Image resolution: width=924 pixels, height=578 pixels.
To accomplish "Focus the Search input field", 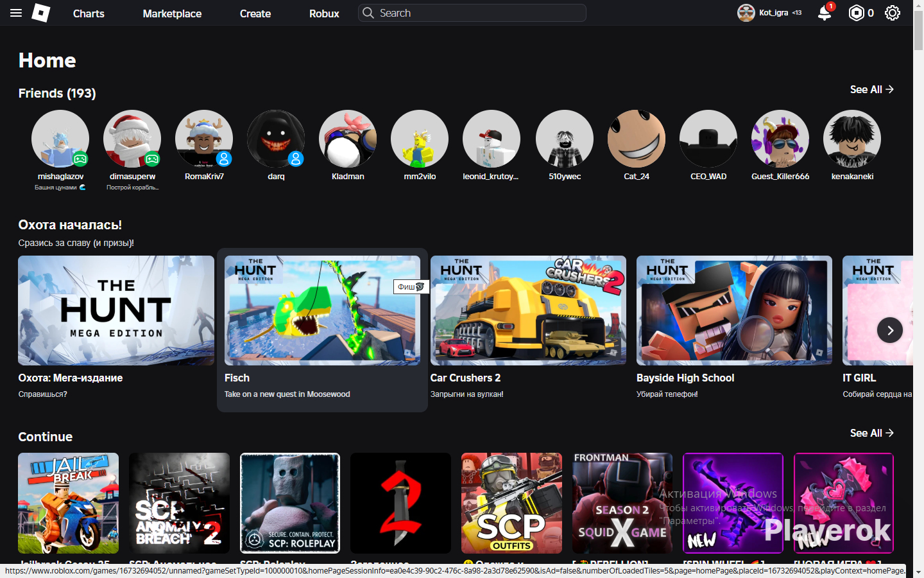I will [472, 13].
